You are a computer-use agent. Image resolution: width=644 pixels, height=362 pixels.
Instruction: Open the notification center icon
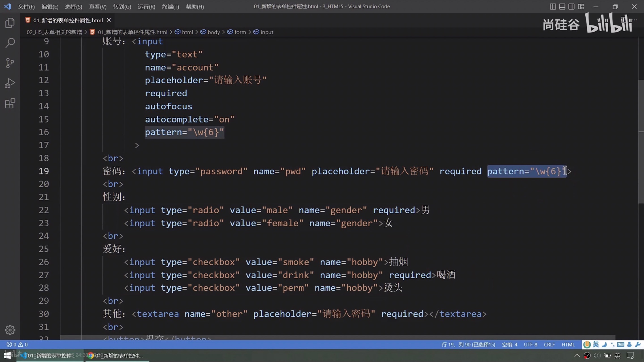click(630, 355)
